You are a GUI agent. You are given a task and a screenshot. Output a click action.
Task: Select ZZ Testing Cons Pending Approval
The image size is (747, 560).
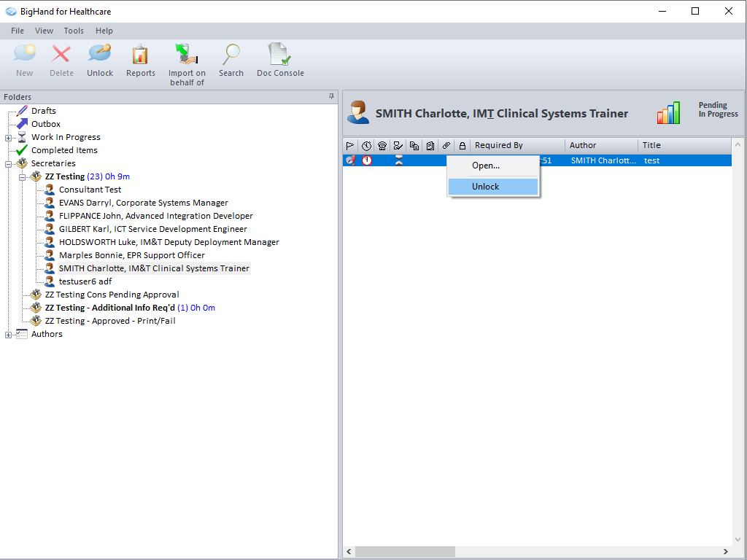click(112, 295)
